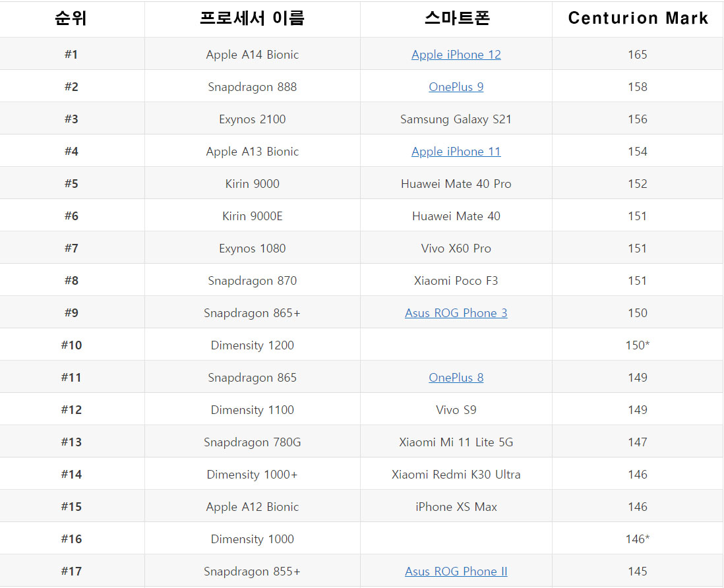Follow the Apple iPhone 11 link

pos(456,152)
